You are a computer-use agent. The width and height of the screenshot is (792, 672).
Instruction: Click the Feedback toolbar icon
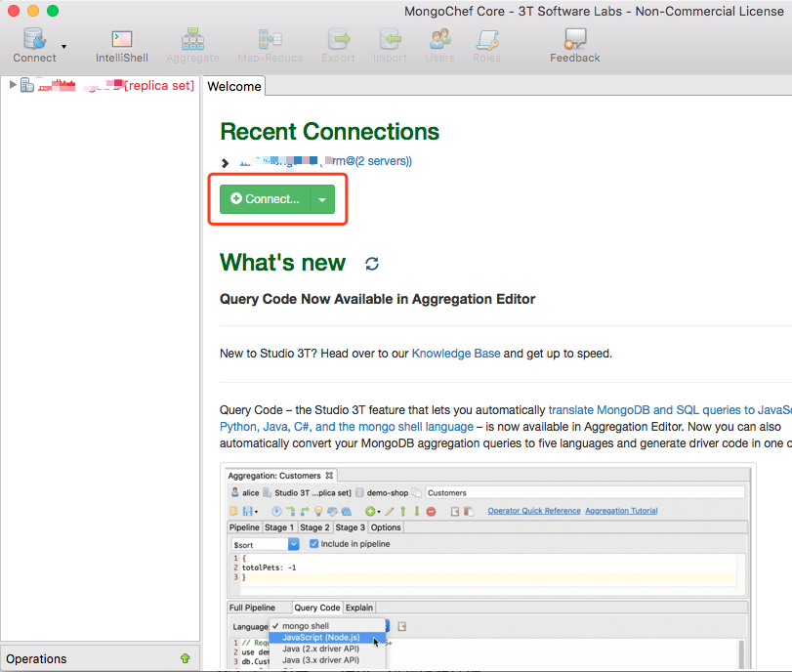pos(575,45)
